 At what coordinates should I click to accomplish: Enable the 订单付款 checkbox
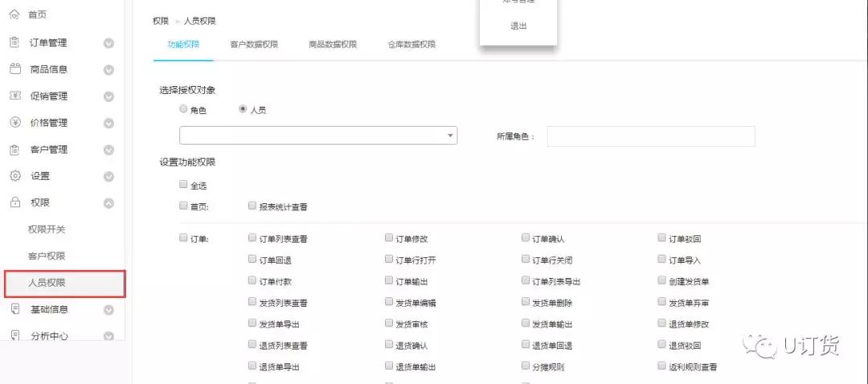[x=252, y=280]
